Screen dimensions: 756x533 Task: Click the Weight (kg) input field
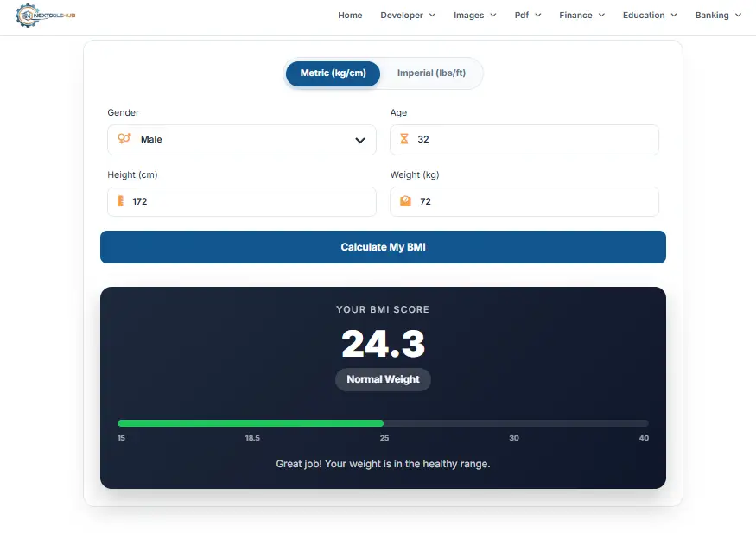point(531,202)
